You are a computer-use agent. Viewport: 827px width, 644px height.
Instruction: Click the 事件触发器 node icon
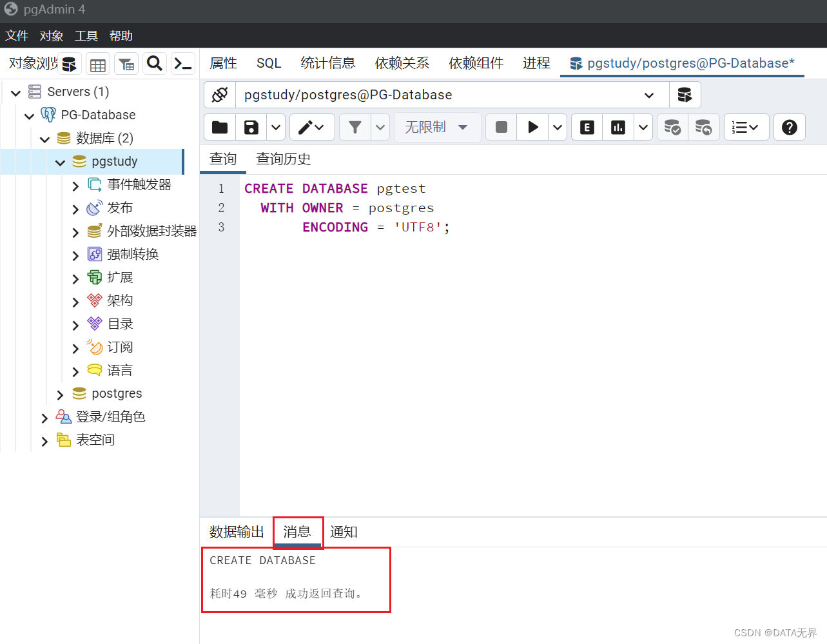click(x=95, y=184)
